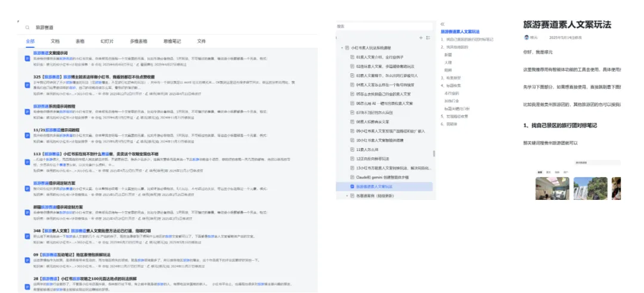Click document heading 旅游赛道素人文案玩法
This screenshot has width=644, height=293.
pyautogui.click(x=567, y=24)
